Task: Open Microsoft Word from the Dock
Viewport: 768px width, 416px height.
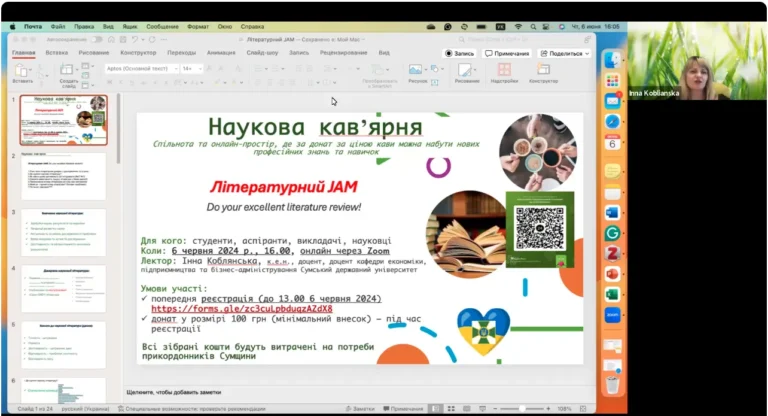Action: coord(612,213)
